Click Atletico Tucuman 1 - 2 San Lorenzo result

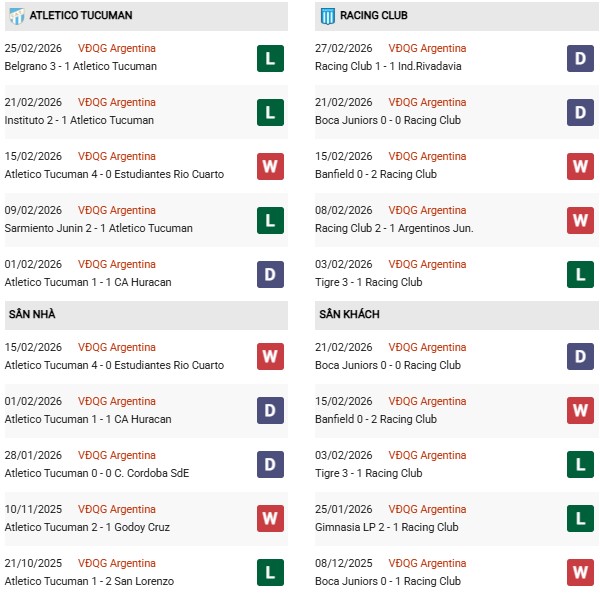[89, 581]
